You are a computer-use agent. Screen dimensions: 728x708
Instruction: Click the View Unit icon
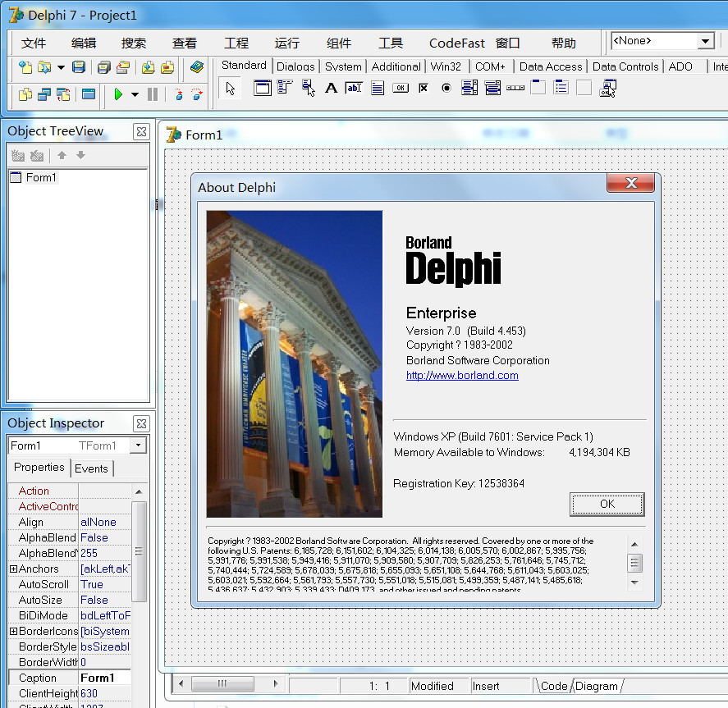click(x=25, y=94)
